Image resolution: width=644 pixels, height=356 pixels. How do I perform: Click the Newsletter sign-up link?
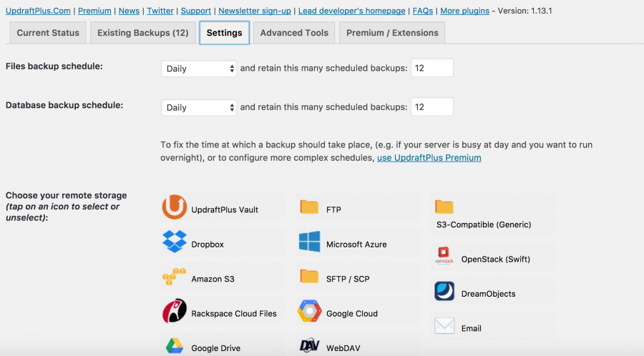coord(255,11)
